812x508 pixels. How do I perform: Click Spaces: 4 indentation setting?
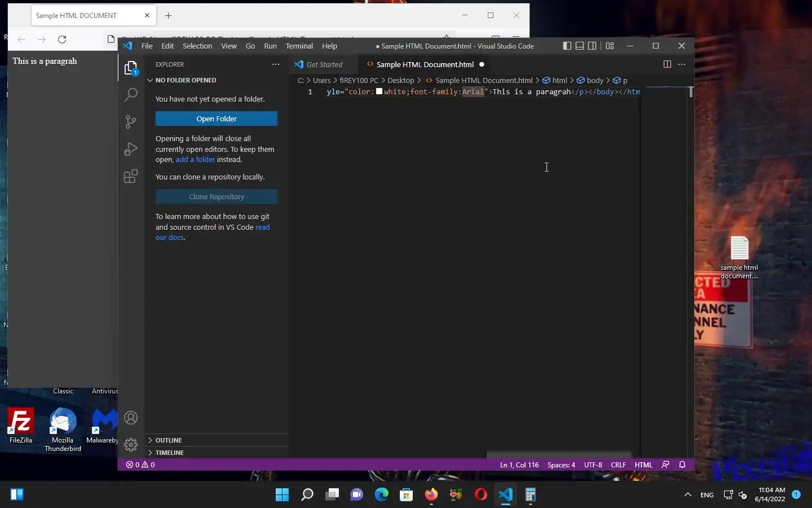coord(561,465)
